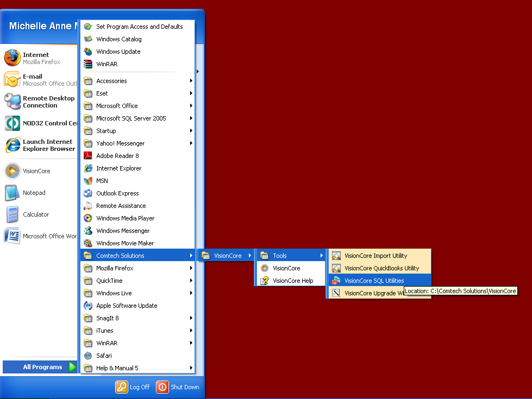Expand Microsoft SQL Server 2005 submenu arrow
Screen dimensions: 532x399
point(191,118)
